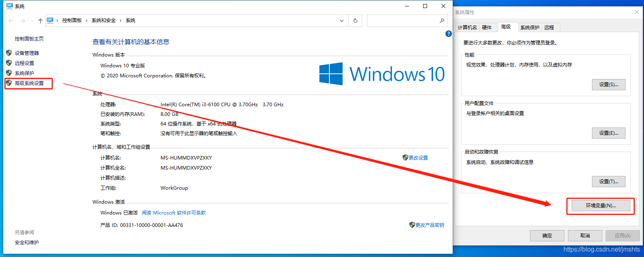Click product ID 00331-10000-00001-AA476

[151, 225]
